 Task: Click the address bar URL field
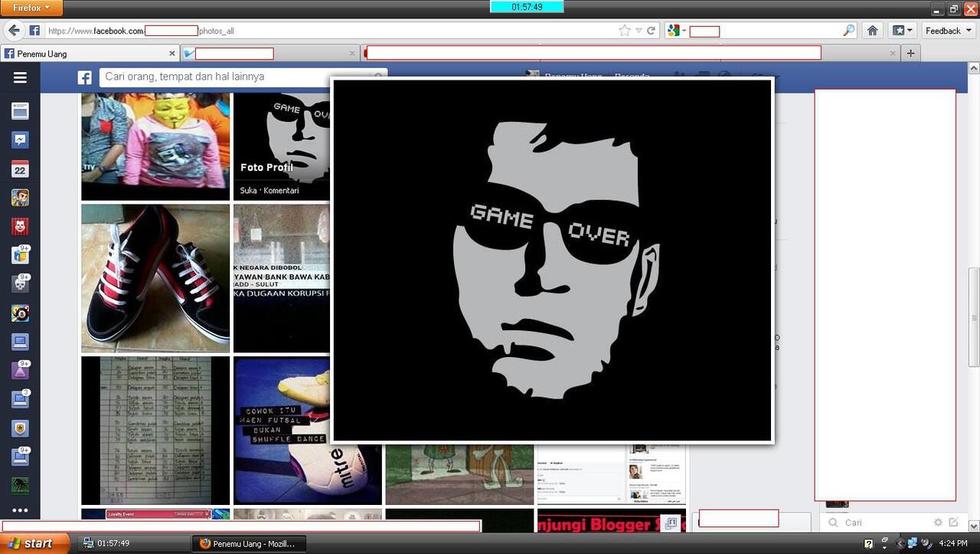(329, 31)
